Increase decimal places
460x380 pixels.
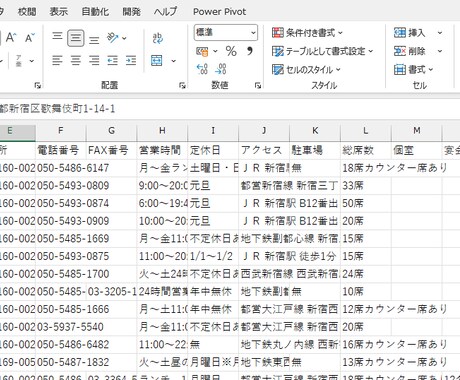(202, 69)
